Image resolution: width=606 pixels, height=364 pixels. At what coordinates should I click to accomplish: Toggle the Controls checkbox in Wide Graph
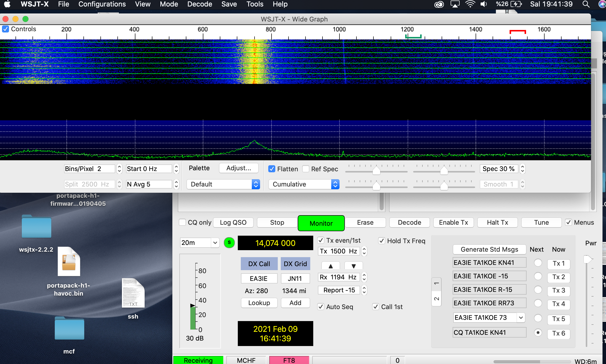tap(5, 29)
